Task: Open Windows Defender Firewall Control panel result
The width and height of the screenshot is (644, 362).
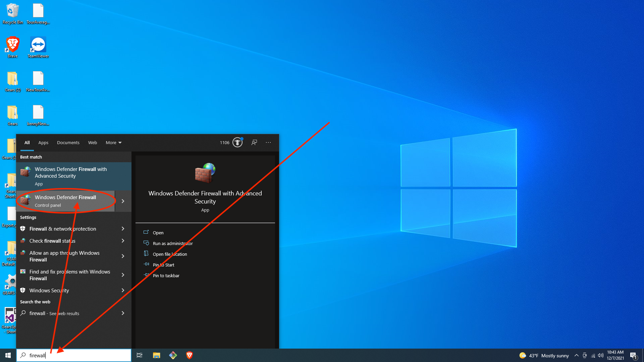Action: tap(65, 201)
